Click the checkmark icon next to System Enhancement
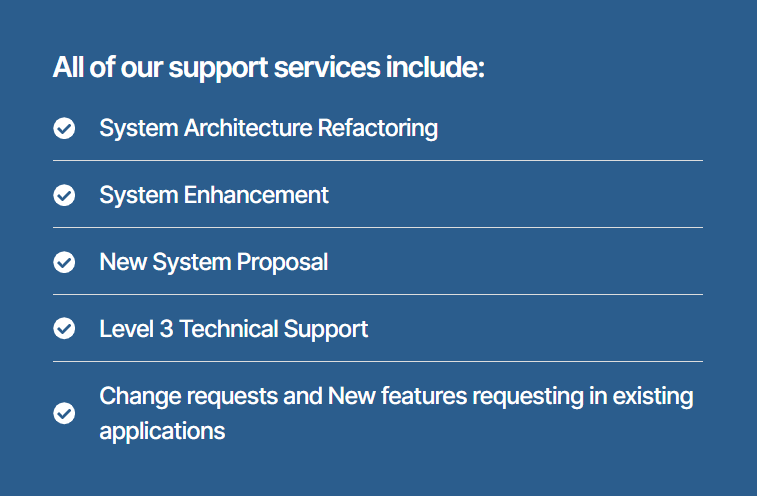Viewport: 757px width, 496px height. tap(64, 196)
